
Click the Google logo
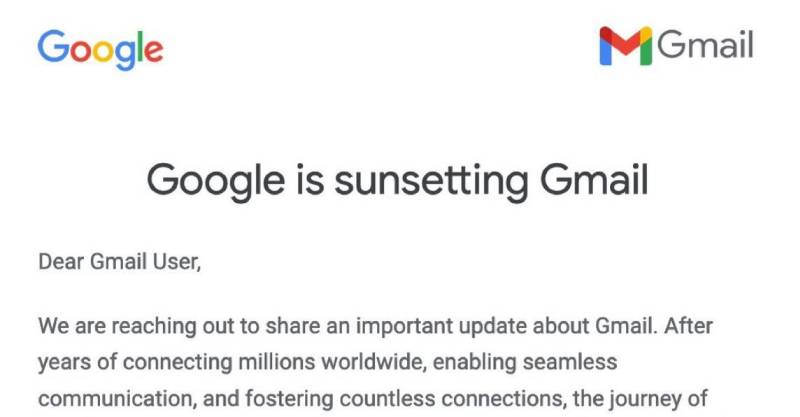(100, 47)
